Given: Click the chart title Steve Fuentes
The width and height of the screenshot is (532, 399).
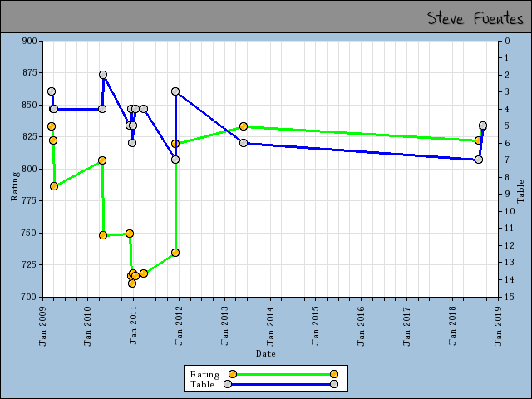Looking at the screenshot, I should (475, 18).
